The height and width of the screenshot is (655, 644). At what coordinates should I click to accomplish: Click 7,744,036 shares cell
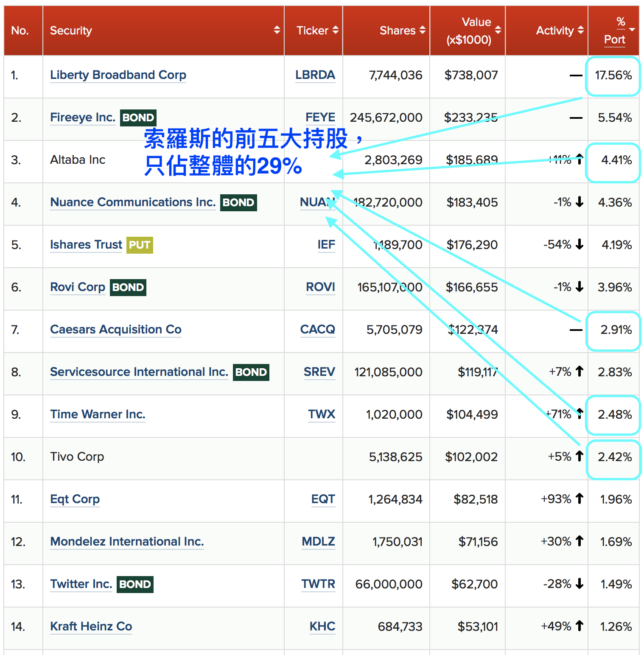396,75
